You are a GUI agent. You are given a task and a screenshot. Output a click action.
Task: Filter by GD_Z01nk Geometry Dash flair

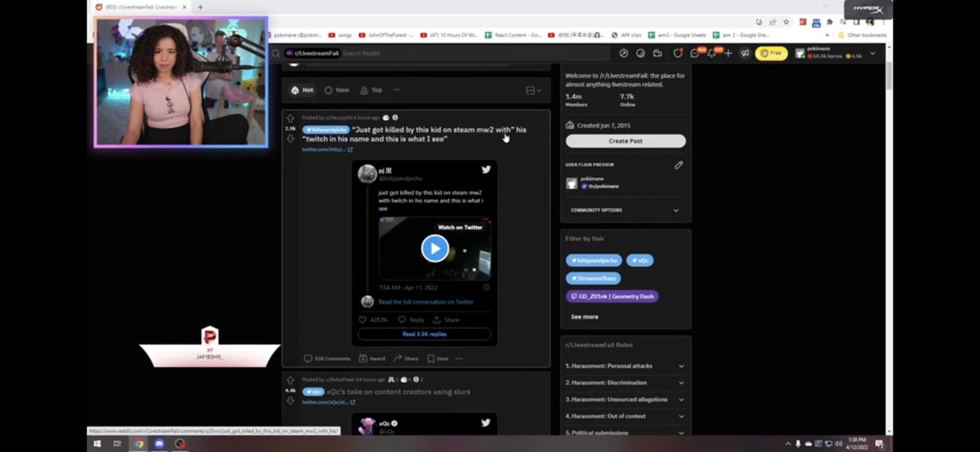coord(612,296)
